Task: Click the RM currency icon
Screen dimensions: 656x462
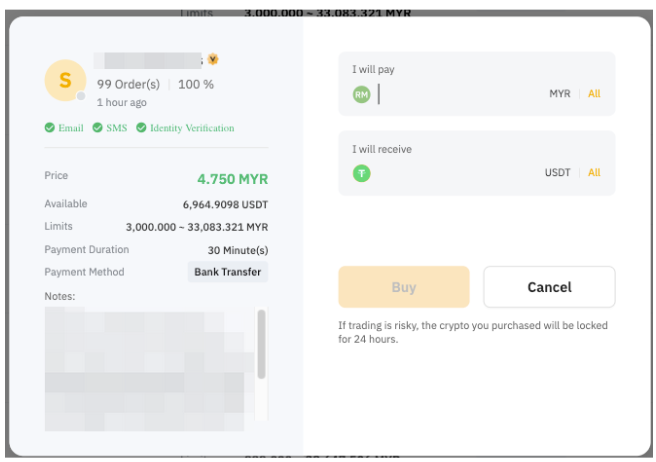Action: [361, 94]
